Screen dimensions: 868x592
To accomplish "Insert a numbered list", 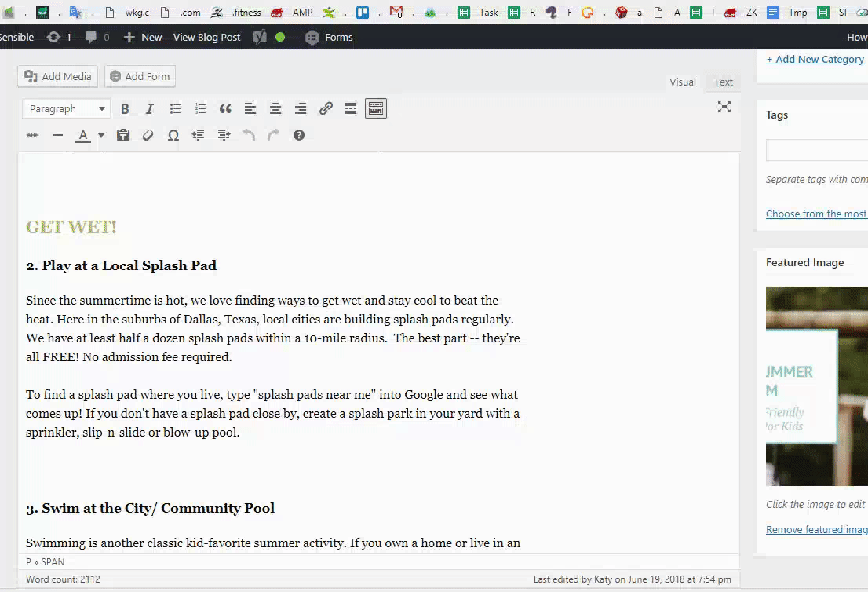I will pos(200,108).
